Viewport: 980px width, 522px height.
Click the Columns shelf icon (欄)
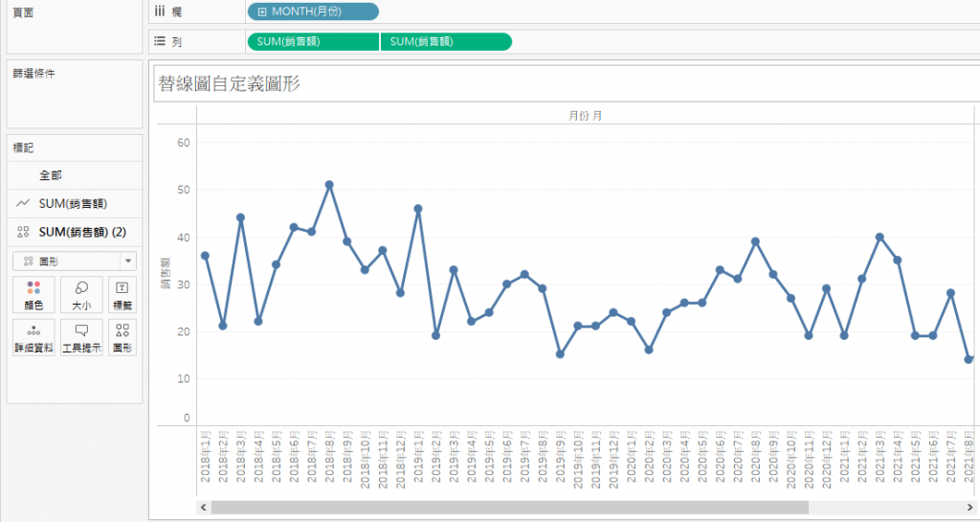point(160,11)
